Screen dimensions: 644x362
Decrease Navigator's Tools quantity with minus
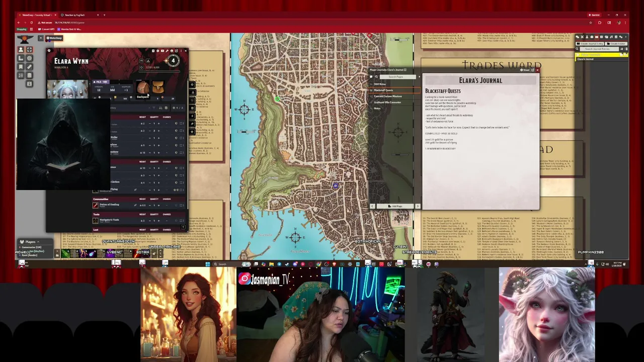[x=150, y=221]
